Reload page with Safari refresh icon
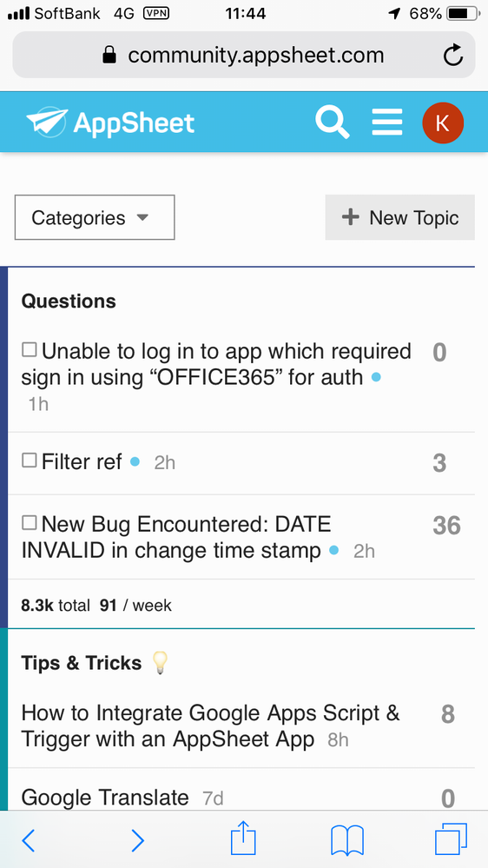This screenshot has width=488, height=868. (453, 56)
